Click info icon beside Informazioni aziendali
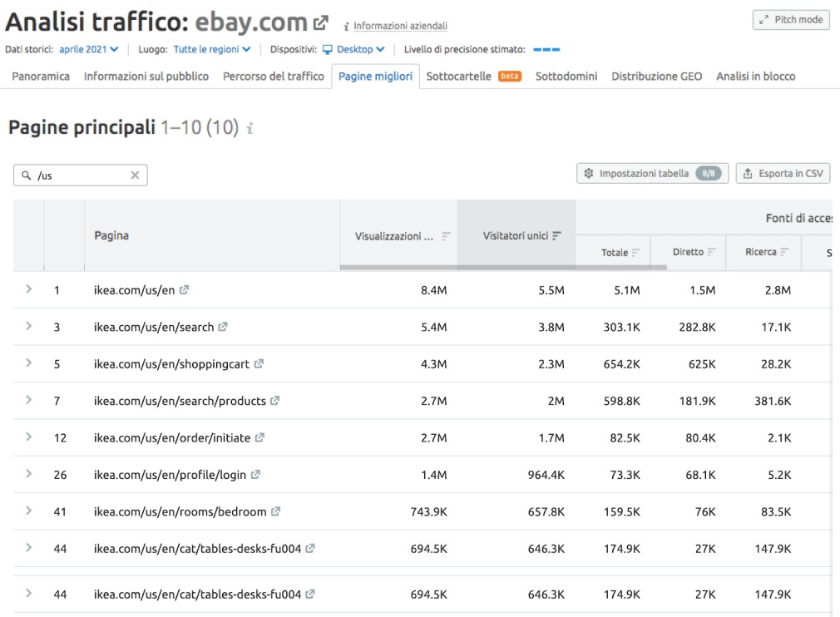Viewport: 840px width, 617px height. pyautogui.click(x=346, y=27)
